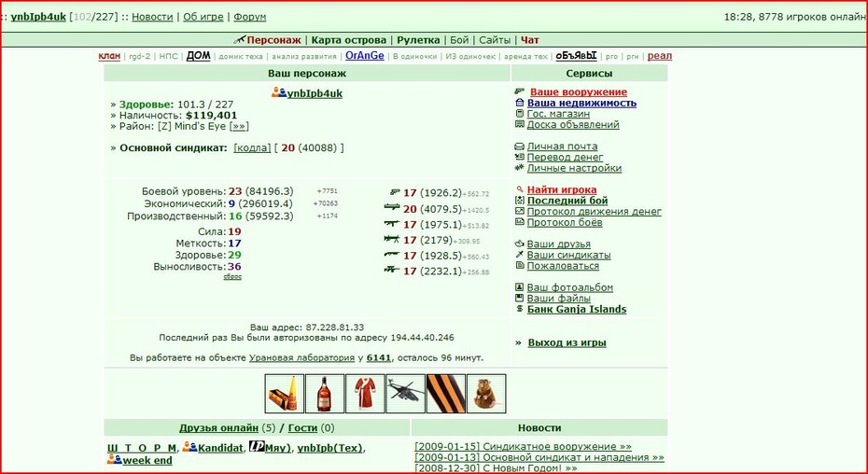Open news item Синдикатное вооружение
This screenshot has width=868, height=474.
[x=523, y=446]
